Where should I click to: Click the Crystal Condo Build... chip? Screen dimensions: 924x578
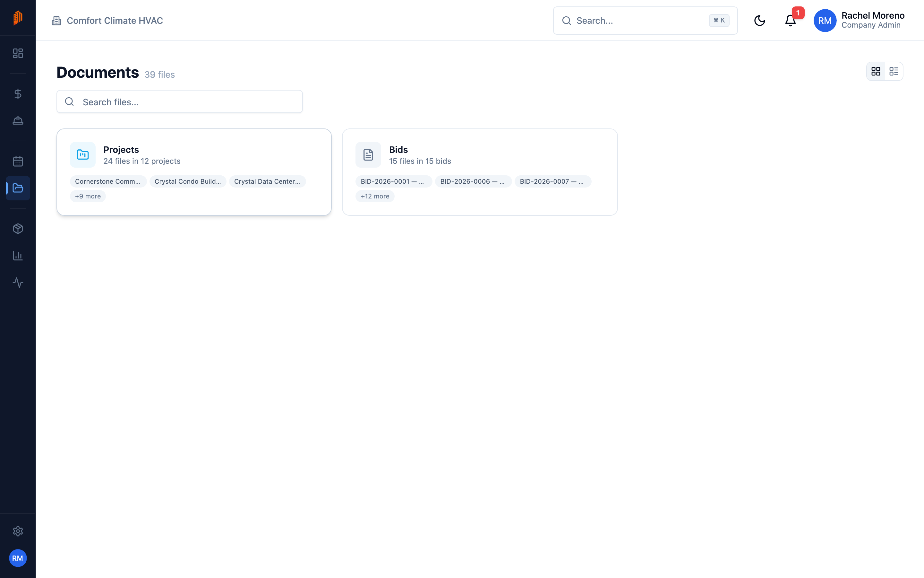pyautogui.click(x=188, y=181)
